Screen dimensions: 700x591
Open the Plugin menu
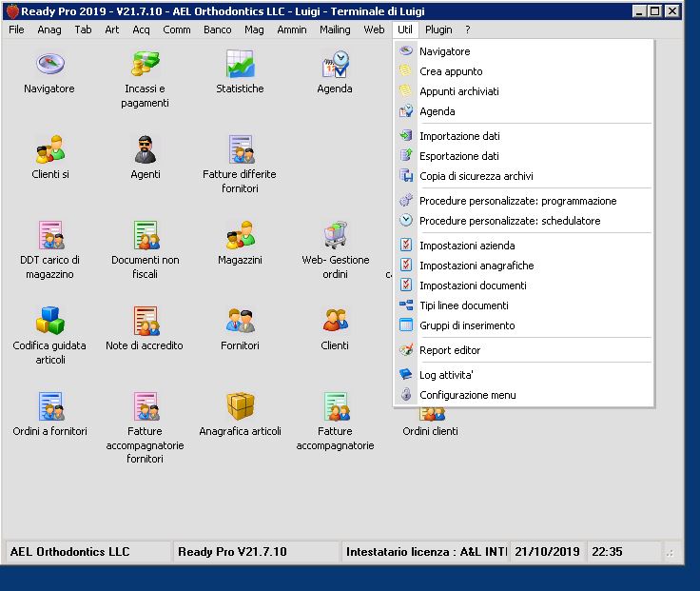tap(438, 30)
